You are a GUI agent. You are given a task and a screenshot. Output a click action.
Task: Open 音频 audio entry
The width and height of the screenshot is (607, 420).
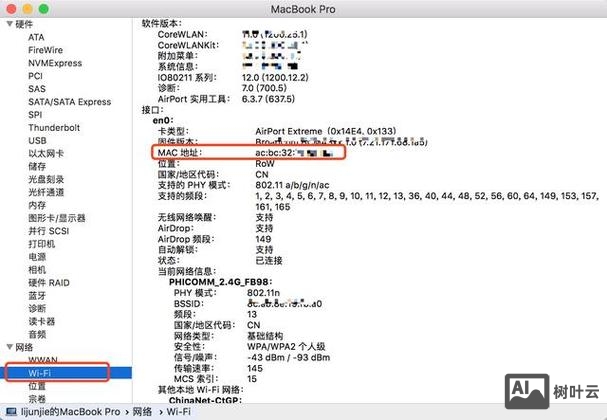click(37, 334)
